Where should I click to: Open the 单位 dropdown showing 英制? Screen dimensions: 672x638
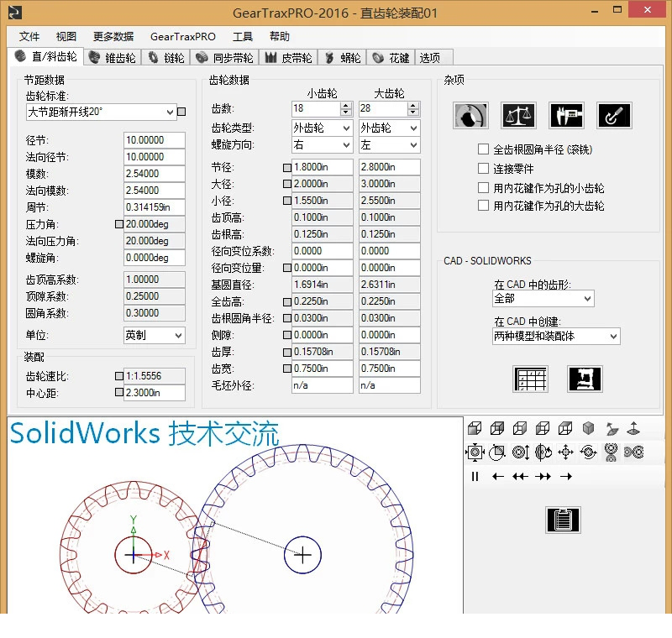(155, 335)
